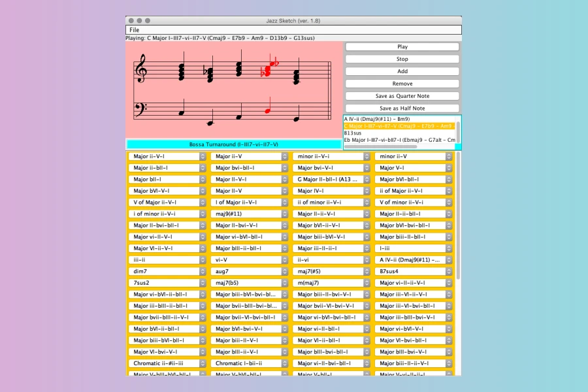Open the dim7 chord dropdown

tap(167, 271)
